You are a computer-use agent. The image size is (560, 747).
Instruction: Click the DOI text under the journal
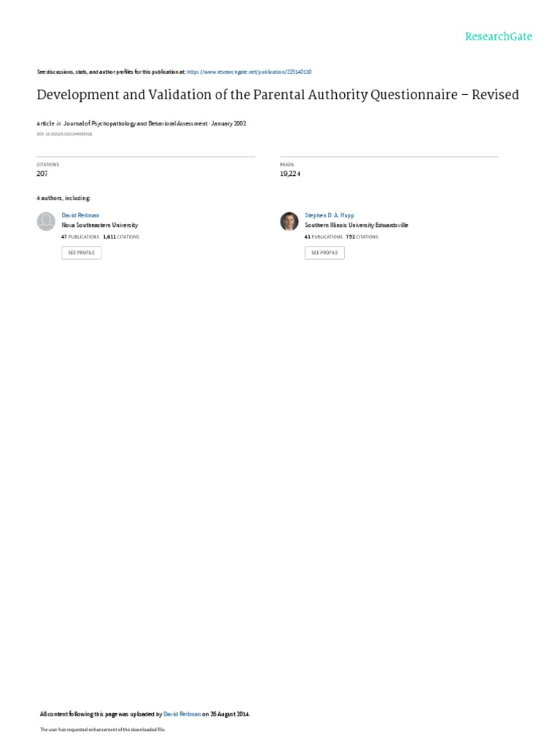click(x=65, y=134)
